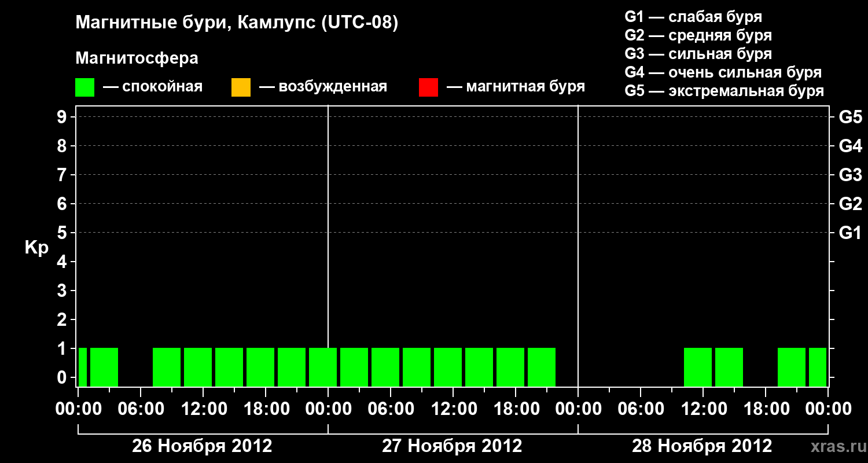Click the date label '27 Ноября 2012'
This screenshot has width=868, height=463.
point(452,446)
